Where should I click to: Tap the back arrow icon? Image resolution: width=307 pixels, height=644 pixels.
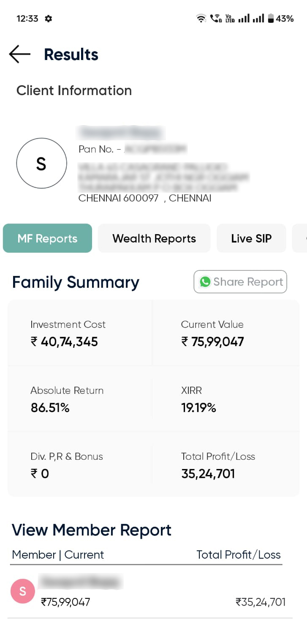19,55
